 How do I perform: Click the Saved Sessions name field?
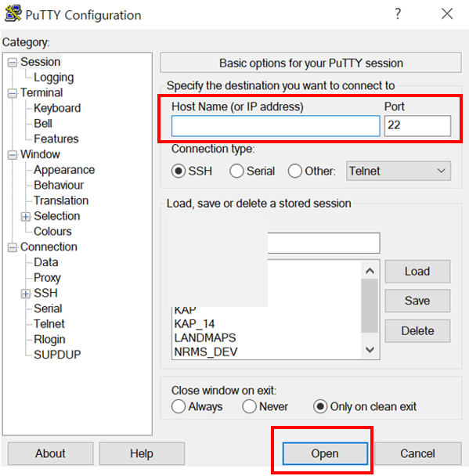pyautogui.click(x=323, y=243)
